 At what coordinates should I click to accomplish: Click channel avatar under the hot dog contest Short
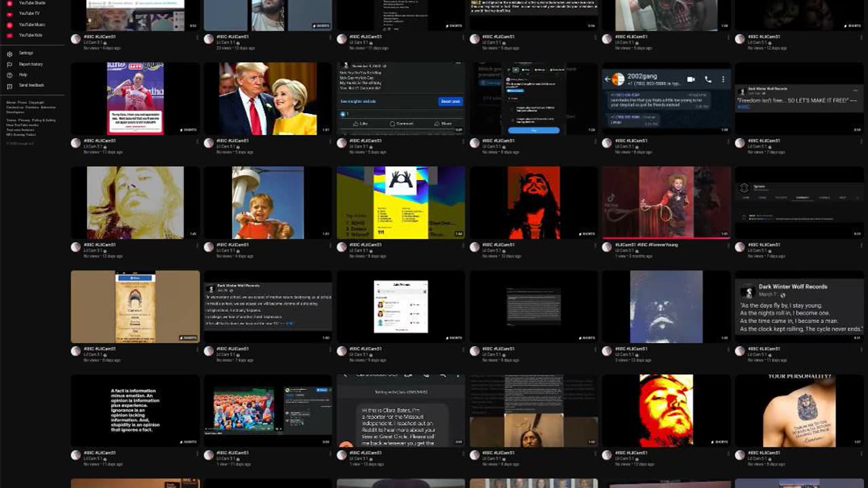pos(76,143)
